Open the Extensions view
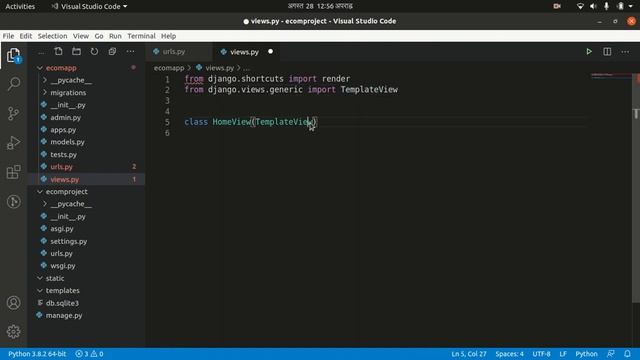The image size is (640, 360). 13,172
